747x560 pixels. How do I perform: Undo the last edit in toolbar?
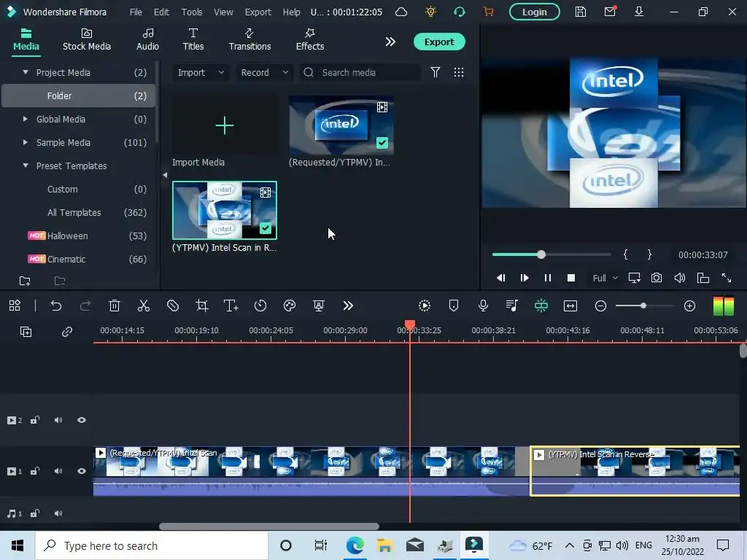[x=56, y=306]
